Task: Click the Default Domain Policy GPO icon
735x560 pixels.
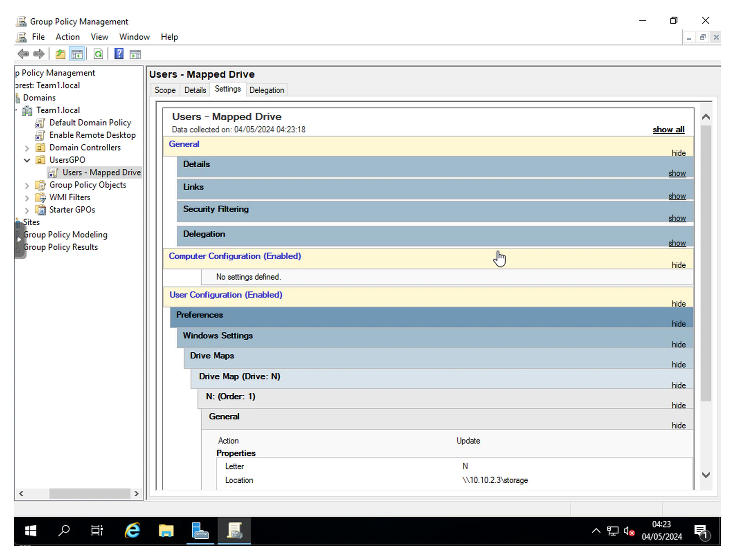Action: (41, 123)
